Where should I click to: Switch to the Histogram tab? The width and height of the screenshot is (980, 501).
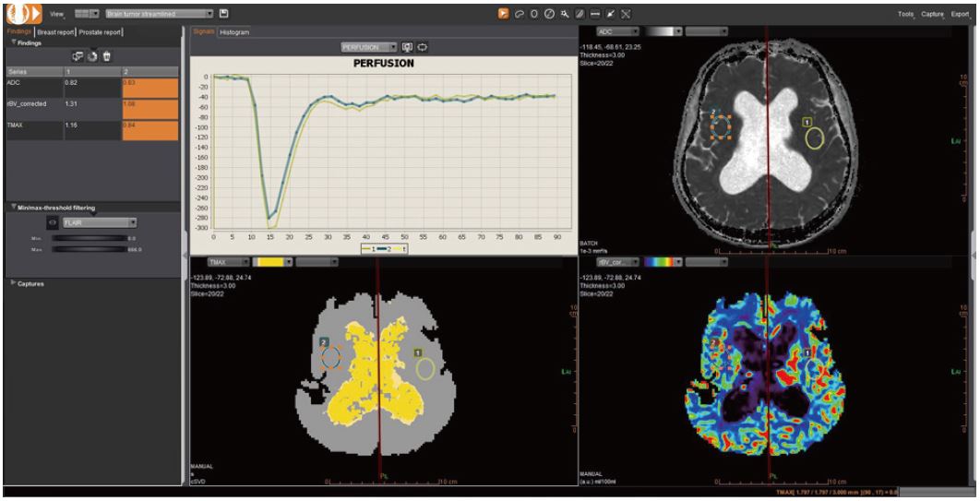tap(233, 31)
